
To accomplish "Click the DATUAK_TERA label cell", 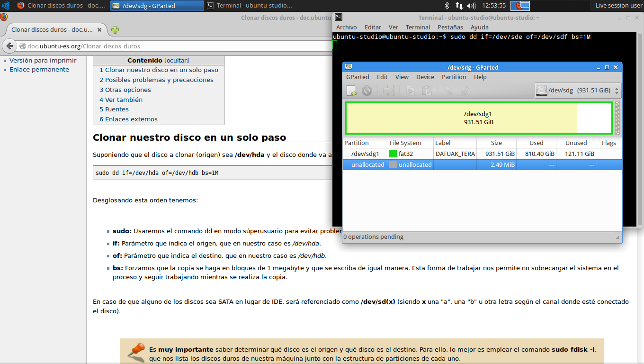I will tap(455, 154).
